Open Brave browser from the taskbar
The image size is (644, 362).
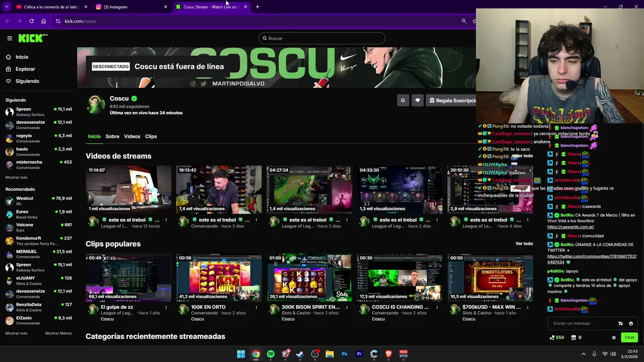(388, 354)
